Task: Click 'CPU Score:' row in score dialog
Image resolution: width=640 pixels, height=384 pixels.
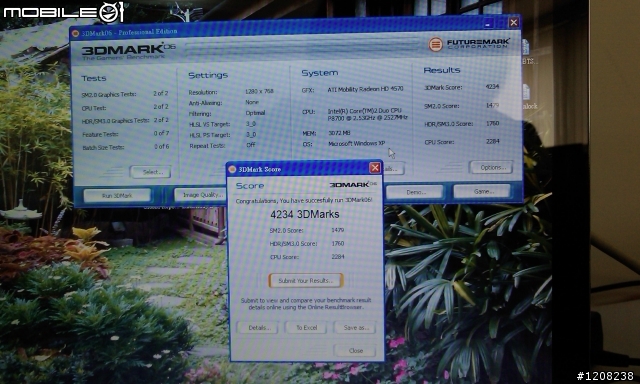Action: tap(307, 257)
